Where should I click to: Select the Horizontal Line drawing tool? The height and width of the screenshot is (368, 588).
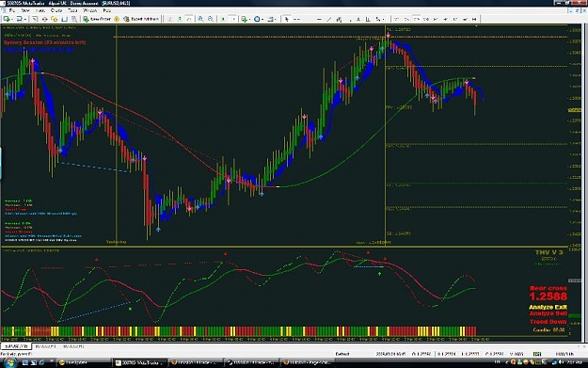(x=319, y=19)
